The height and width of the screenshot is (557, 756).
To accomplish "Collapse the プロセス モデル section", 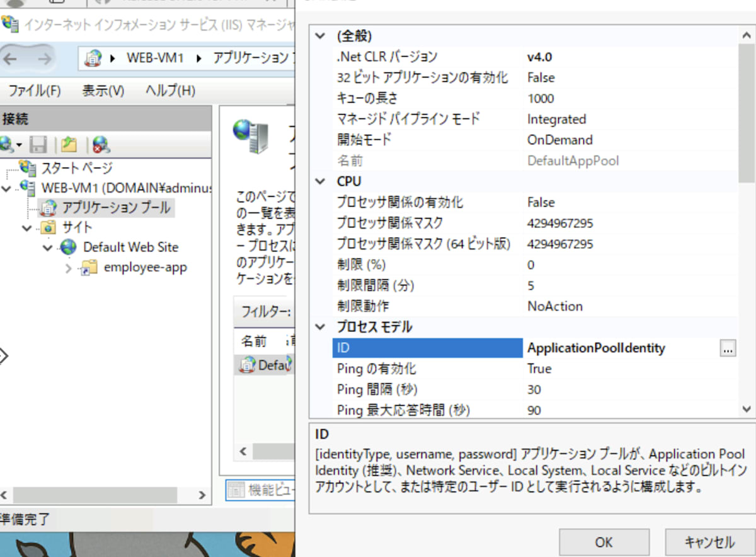I will [321, 327].
